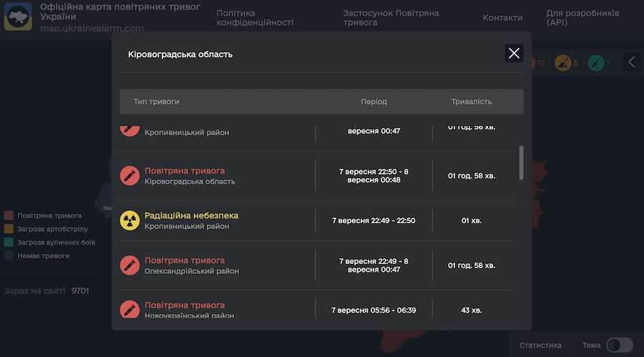
Task: Open Контакти page
Action: 502,18
